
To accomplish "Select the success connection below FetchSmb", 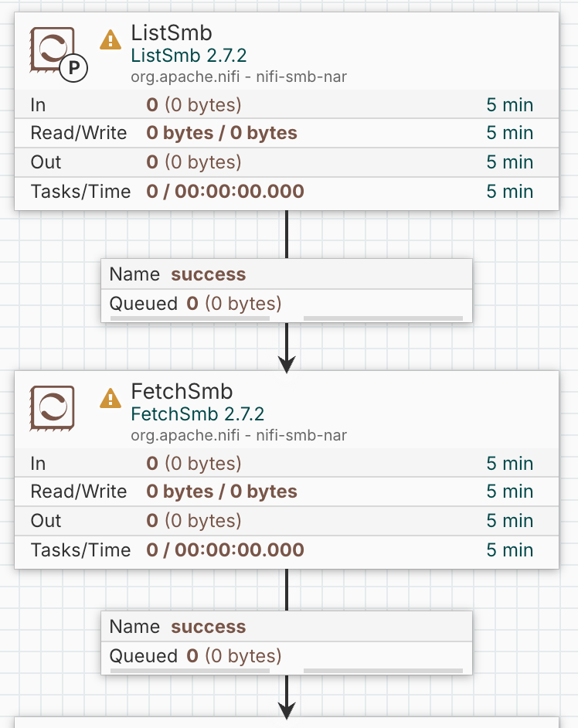I will [x=287, y=643].
